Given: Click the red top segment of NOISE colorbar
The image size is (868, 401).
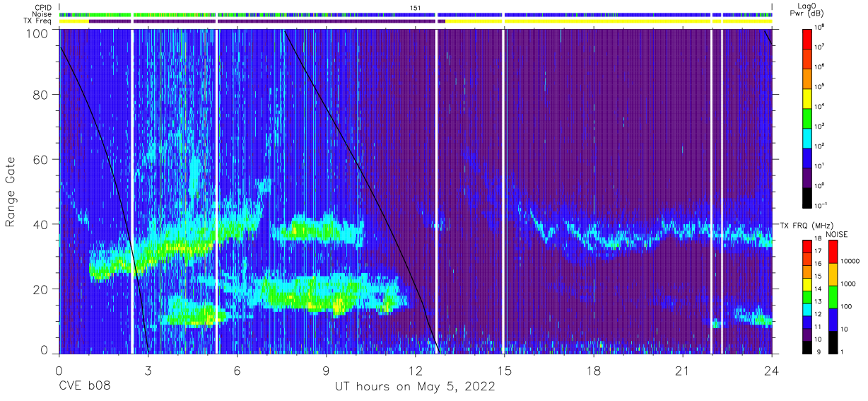Looking at the screenshot, I should [833, 252].
